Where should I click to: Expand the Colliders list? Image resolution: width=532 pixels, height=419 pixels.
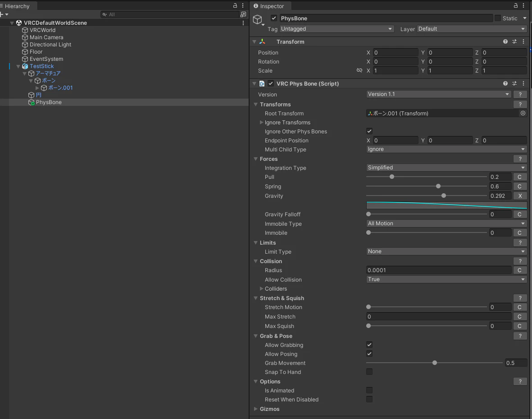(261, 288)
